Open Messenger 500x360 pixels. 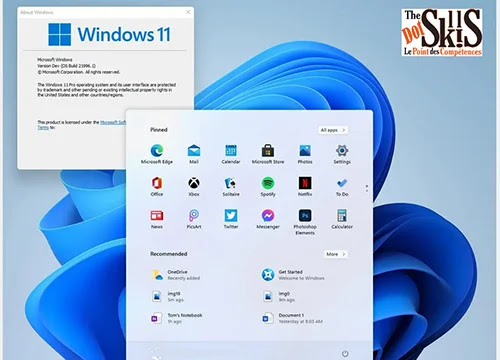click(268, 219)
